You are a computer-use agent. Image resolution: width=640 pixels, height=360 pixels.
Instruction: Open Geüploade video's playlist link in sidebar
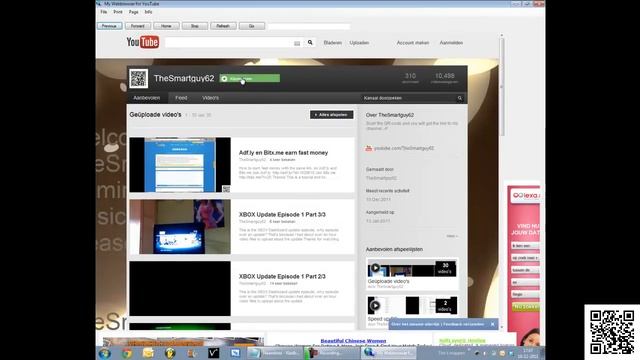point(388,281)
